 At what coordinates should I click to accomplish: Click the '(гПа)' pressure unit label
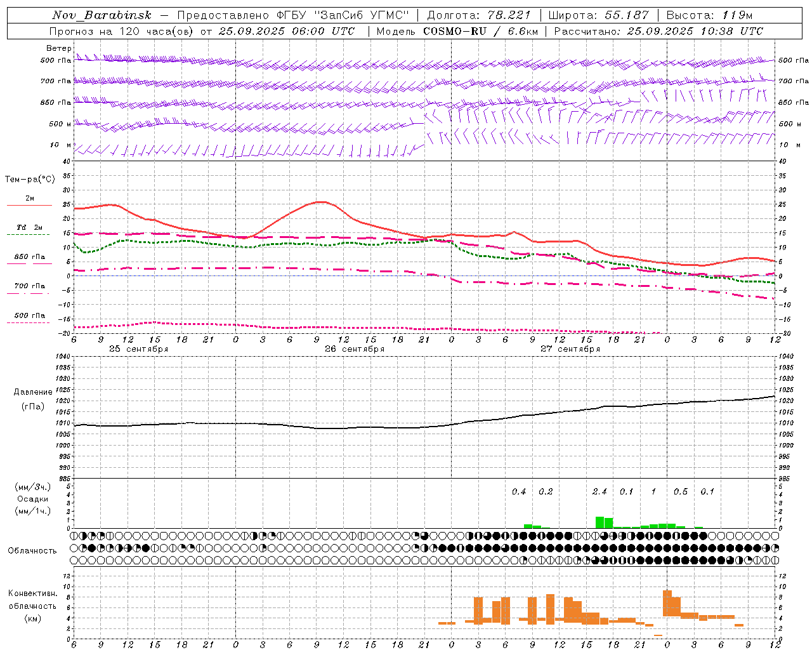point(33,407)
